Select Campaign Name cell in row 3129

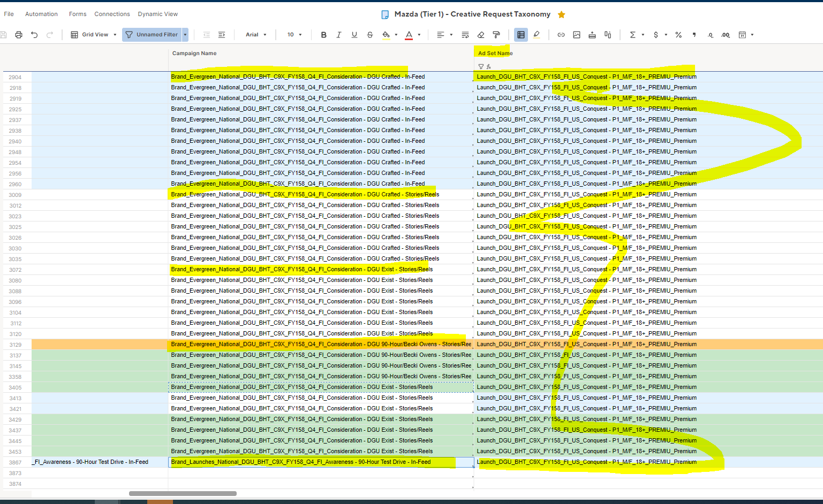tap(321, 345)
